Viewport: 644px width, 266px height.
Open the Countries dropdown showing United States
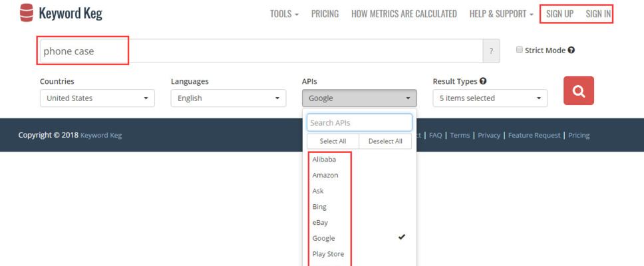97,98
